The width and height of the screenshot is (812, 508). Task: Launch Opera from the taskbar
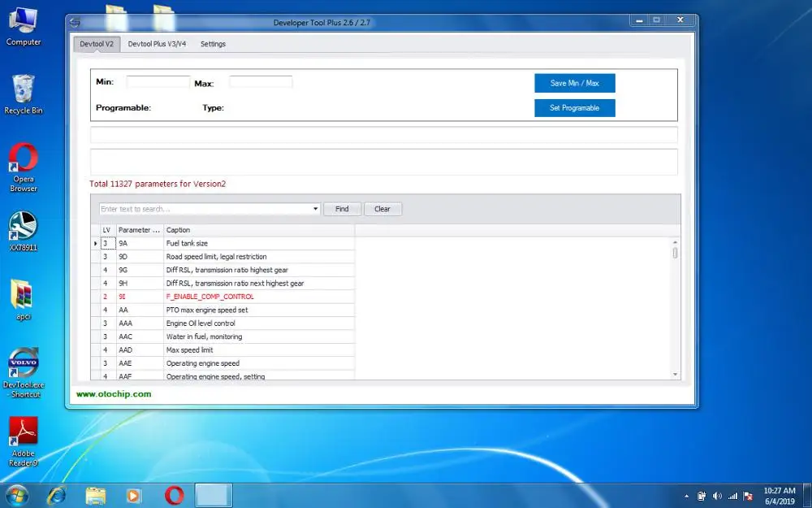[x=174, y=496]
